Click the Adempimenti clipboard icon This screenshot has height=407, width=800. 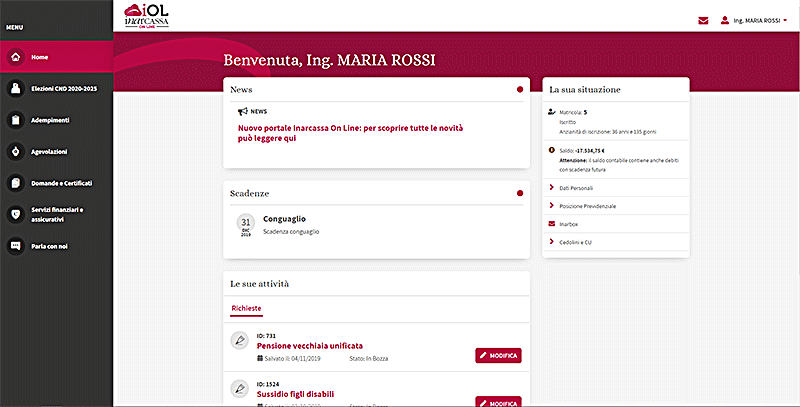[15, 120]
